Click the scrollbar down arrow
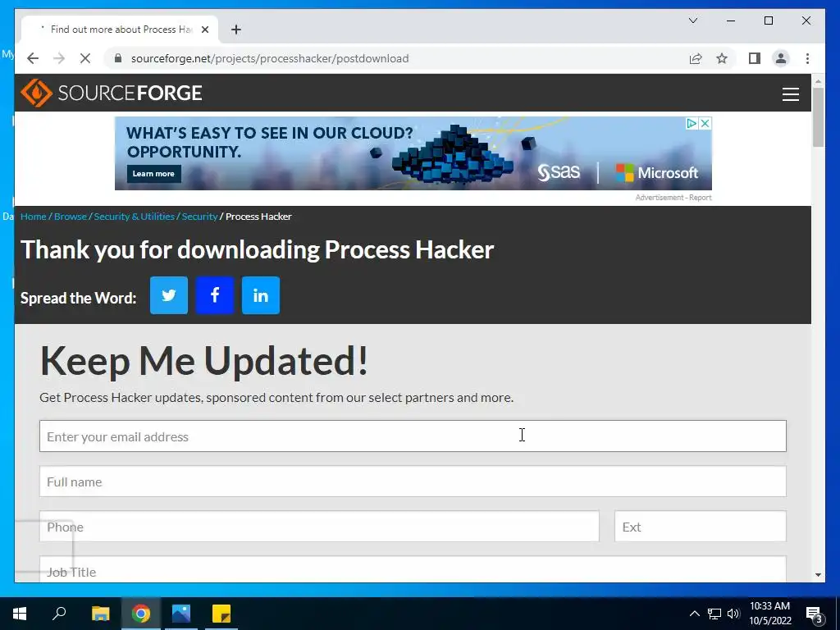The image size is (840, 630). click(818, 575)
